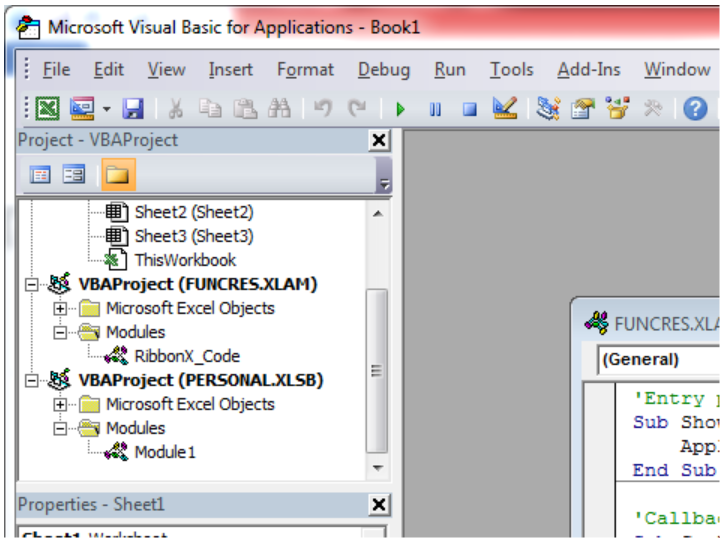724x543 pixels.
Task: Click the Redo arrow icon
Action: (x=357, y=109)
